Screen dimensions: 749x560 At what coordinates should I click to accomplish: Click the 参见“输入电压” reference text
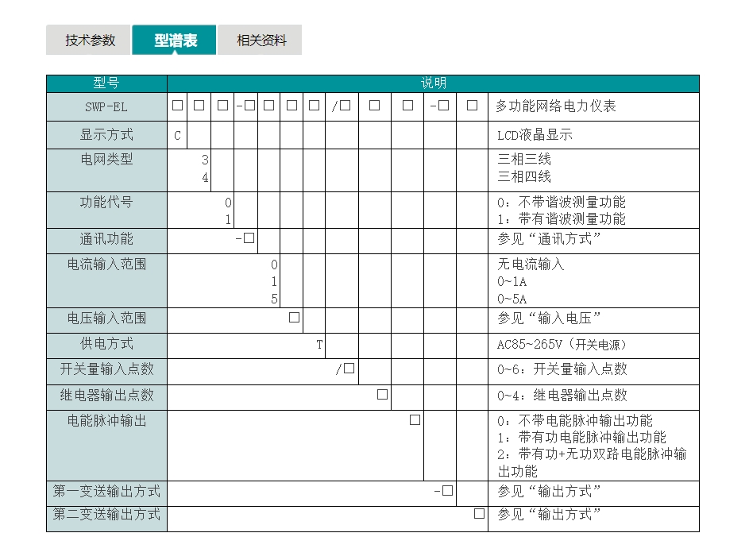(x=549, y=319)
